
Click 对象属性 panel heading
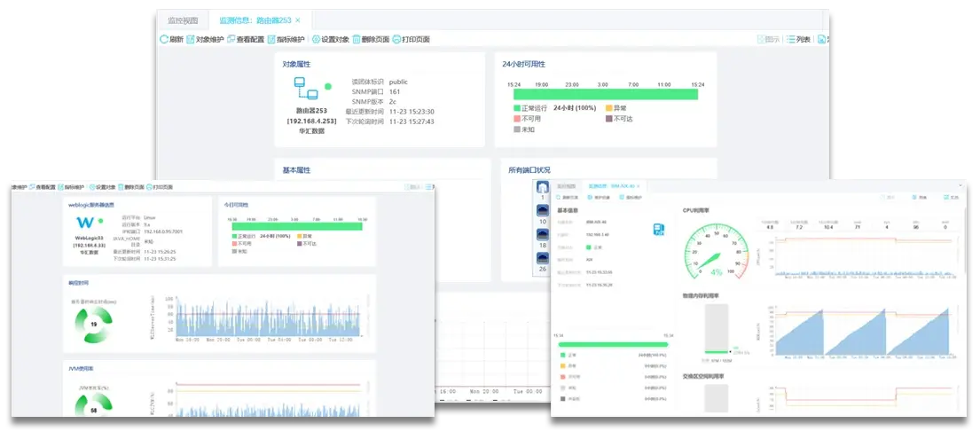[x=296, y=64]
